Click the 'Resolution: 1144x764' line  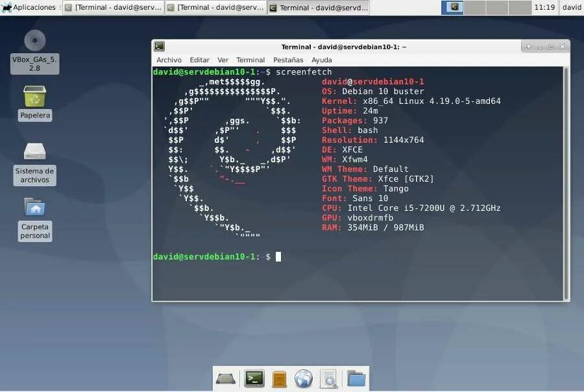click(373, 140)
